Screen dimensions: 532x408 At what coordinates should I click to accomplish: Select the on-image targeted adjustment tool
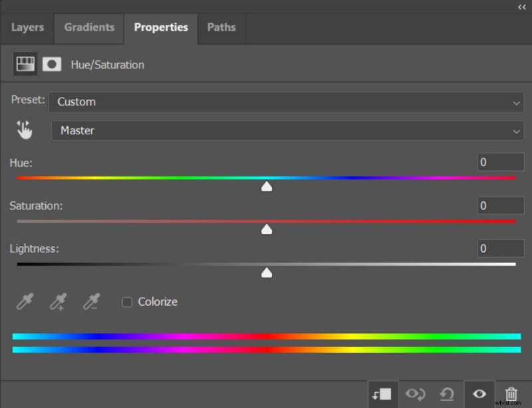[x=25, y=130]
